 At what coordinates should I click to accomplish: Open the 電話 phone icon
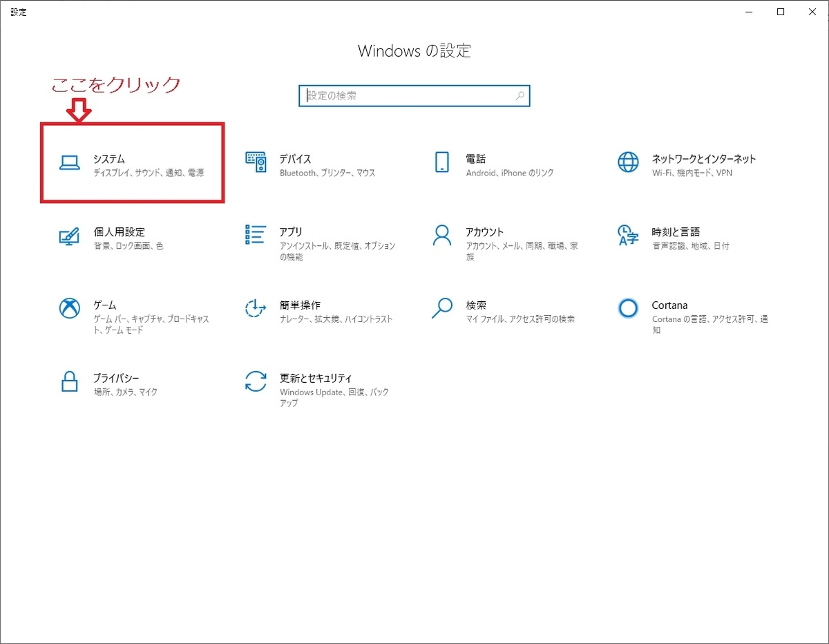click(x=442, y=162)
